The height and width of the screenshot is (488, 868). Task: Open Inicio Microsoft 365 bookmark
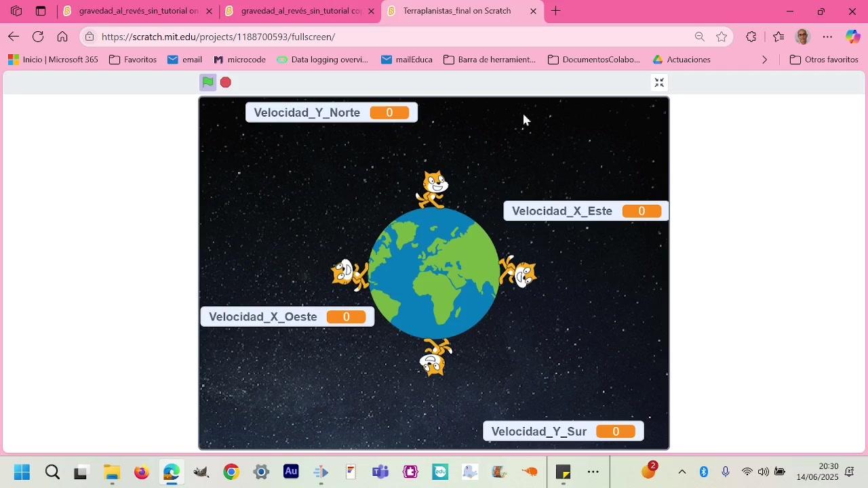53,60
